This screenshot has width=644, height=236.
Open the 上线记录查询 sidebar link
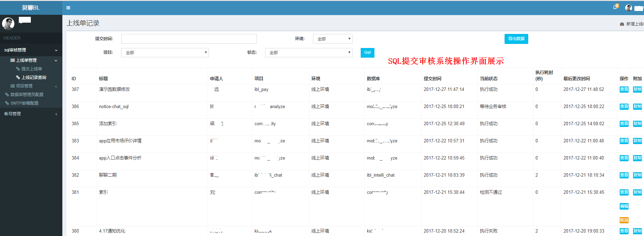pyautogui.click(x=34, y=78)
